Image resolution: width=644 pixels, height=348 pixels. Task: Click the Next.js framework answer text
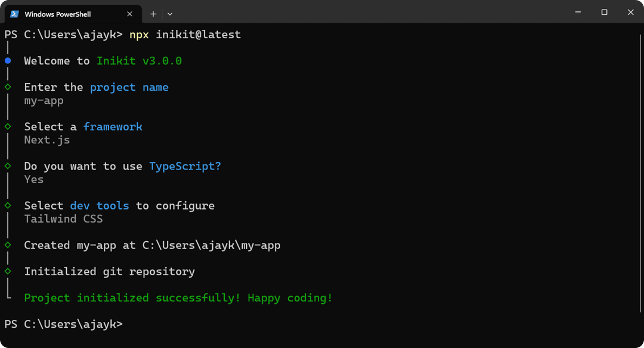click(47, 140)
